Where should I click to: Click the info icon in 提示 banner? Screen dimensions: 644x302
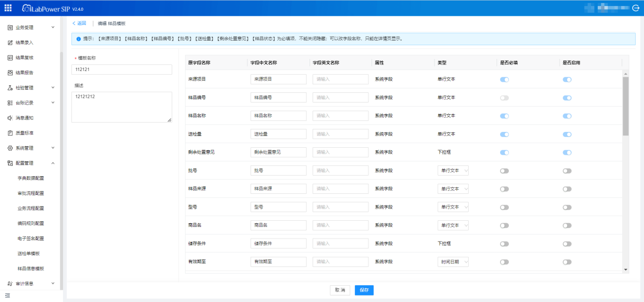tap(78, 39)
